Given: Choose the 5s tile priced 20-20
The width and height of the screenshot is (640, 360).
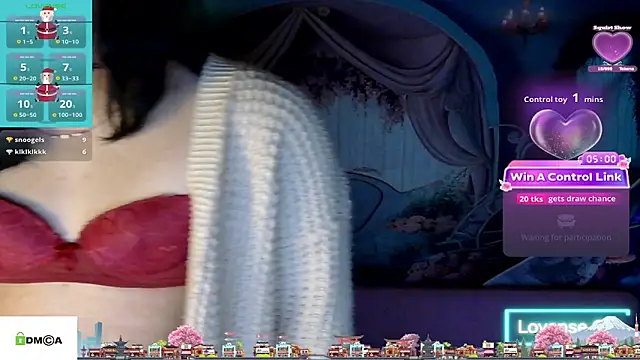Looking at the screenshot, I should [24, 69].
